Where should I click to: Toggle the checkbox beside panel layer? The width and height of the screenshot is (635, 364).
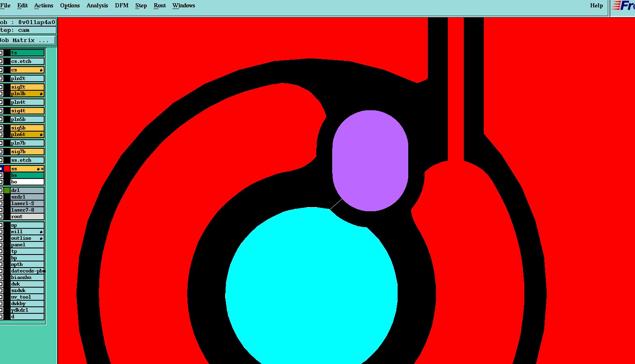click(1, 245)
